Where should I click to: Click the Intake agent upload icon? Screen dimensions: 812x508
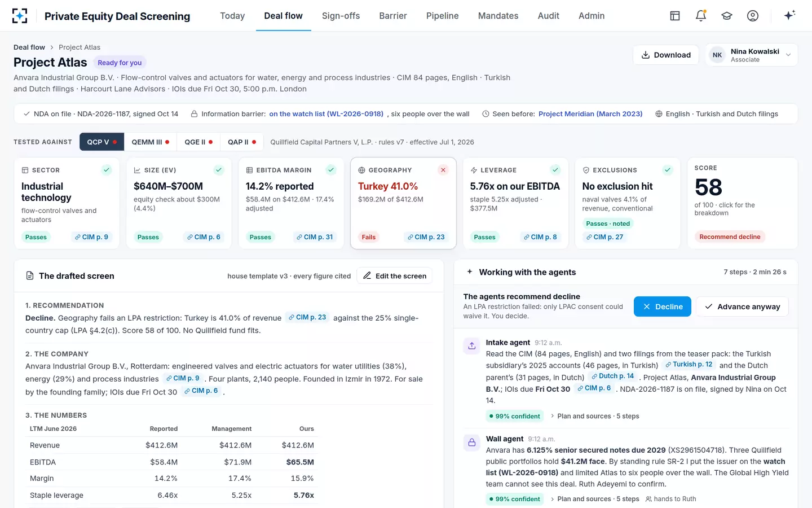point(472,346)
